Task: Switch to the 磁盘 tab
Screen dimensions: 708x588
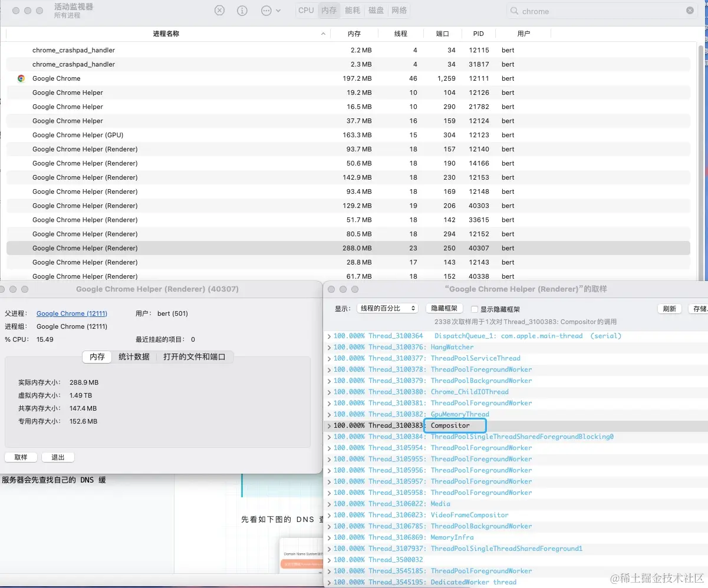Action: [376, 11]
